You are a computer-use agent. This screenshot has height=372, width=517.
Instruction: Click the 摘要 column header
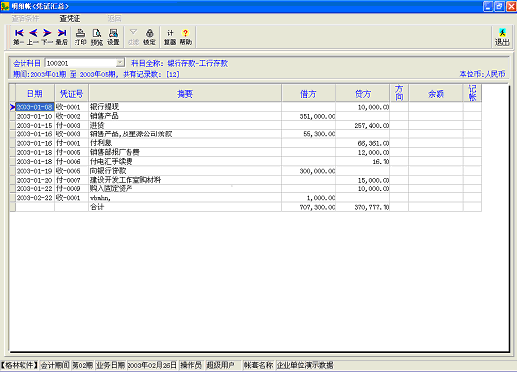185,94
